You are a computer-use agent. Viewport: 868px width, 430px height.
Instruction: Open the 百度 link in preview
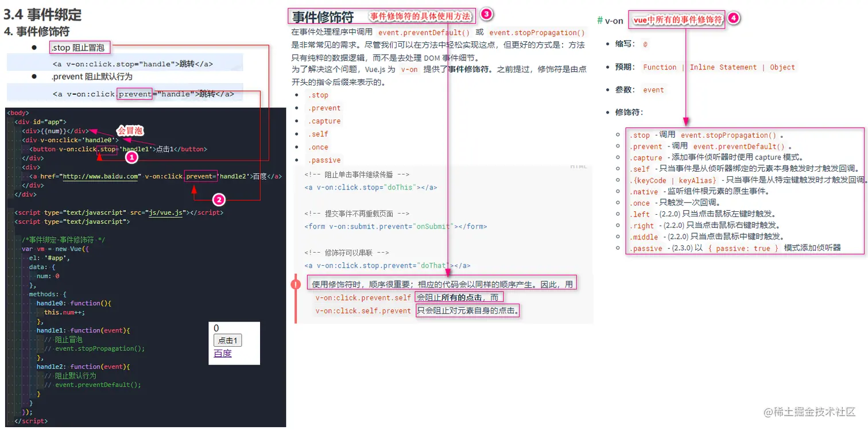click(223, 353)
